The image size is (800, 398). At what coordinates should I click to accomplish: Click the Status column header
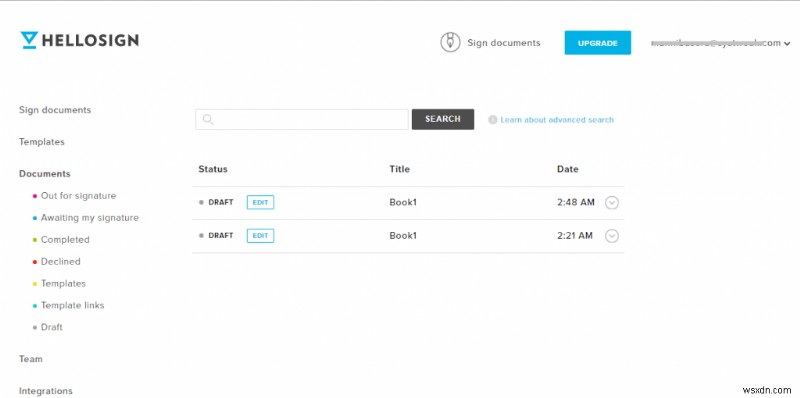pos(213,169)
